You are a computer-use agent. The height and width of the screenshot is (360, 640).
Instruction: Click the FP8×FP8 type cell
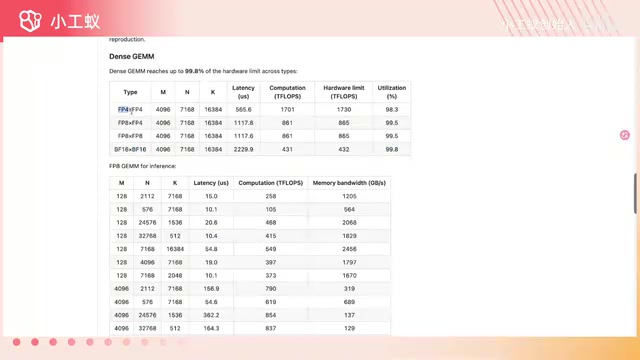[130, 136]
